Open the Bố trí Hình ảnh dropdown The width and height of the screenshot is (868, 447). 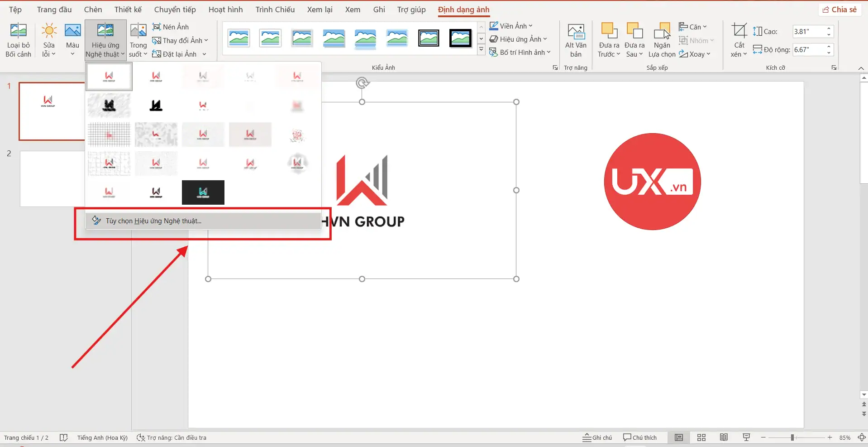click(x=520, y=52)
